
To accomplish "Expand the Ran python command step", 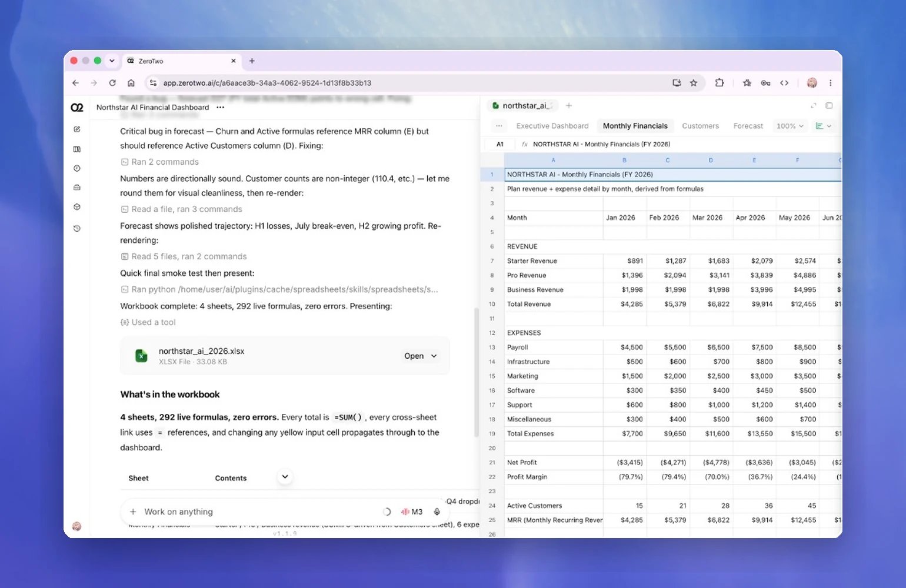I will pyautogui.click(x=279, y=289).
